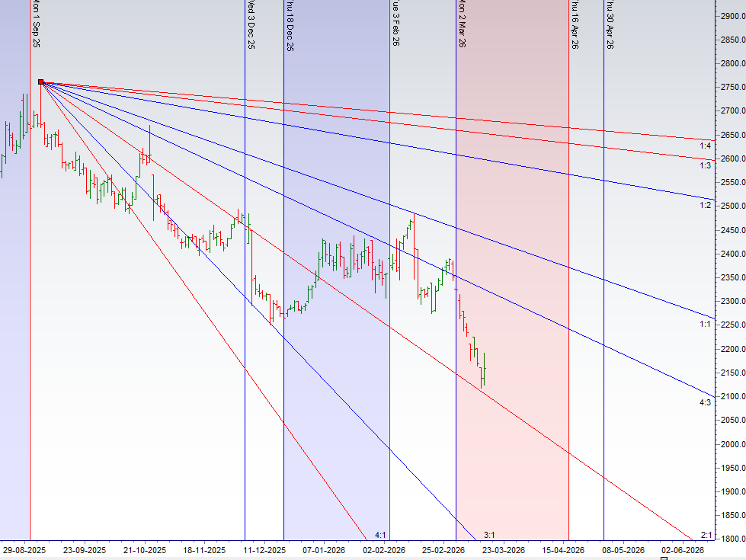Select the 4:1 Gann angle label
Viewport: 746px width, 560px height.
(382, 535)
